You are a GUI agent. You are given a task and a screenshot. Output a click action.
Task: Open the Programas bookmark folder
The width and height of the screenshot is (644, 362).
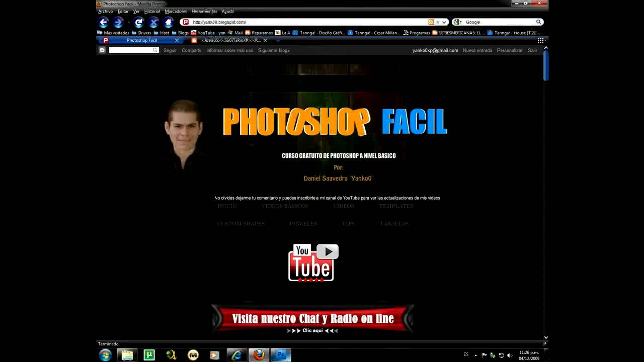417,33
